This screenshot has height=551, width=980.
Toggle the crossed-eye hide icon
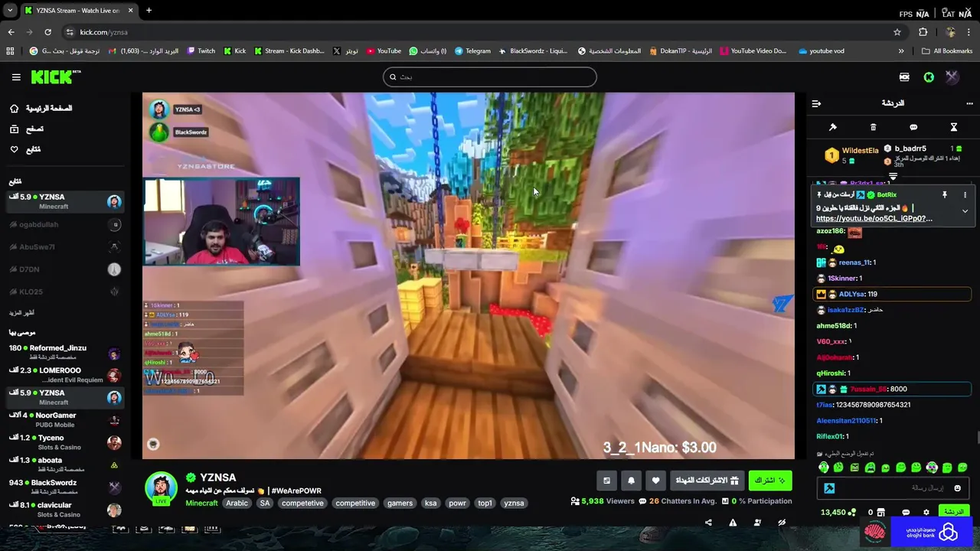(x=782, y=523)
